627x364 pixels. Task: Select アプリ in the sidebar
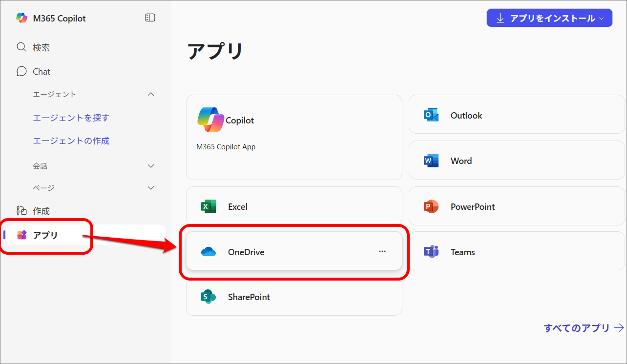tap(85, 235)
